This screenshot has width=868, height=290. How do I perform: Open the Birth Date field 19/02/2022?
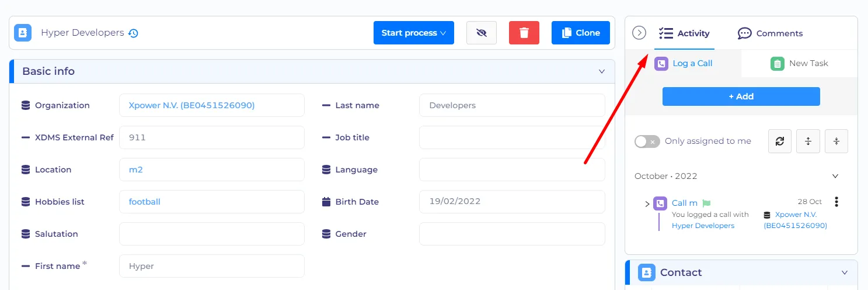(x=512, y=202)
